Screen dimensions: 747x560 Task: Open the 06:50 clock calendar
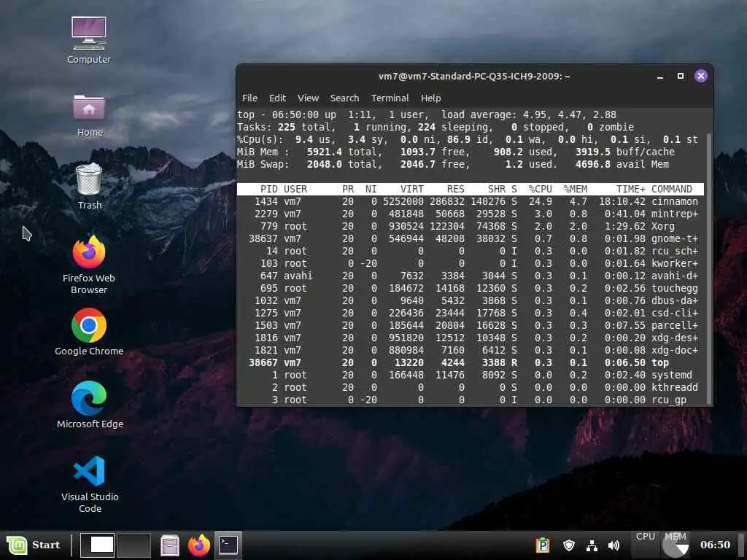click(715, 545)
